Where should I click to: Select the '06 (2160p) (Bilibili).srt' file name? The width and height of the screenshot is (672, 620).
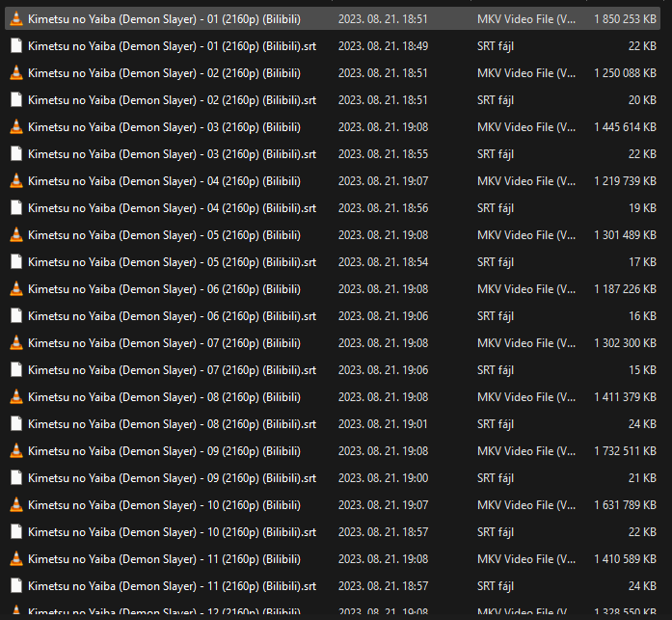click(x=172, y=316)
